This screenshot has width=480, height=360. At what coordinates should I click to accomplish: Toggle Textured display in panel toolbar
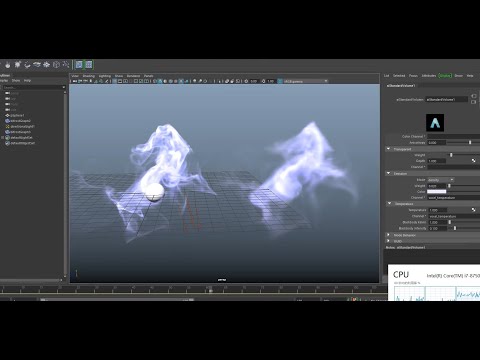click(175, 81)
